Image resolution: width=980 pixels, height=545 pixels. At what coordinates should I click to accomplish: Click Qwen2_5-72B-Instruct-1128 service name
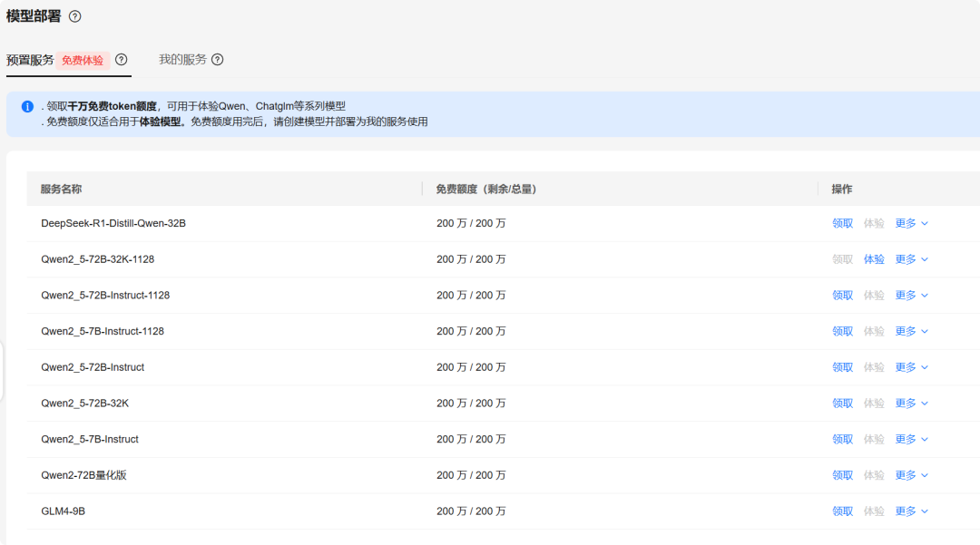tap(105, 296)
